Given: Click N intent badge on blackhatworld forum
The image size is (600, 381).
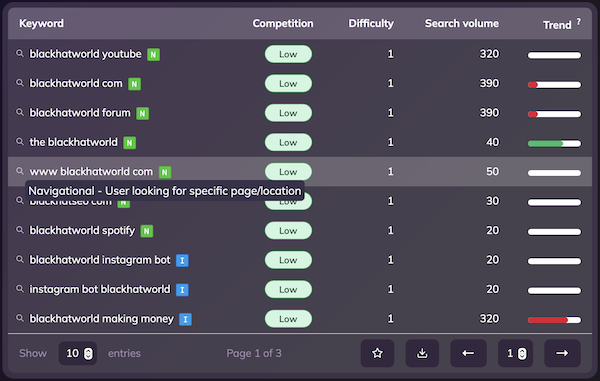Looking at the screenshot, I should click(x=142, y=114).
